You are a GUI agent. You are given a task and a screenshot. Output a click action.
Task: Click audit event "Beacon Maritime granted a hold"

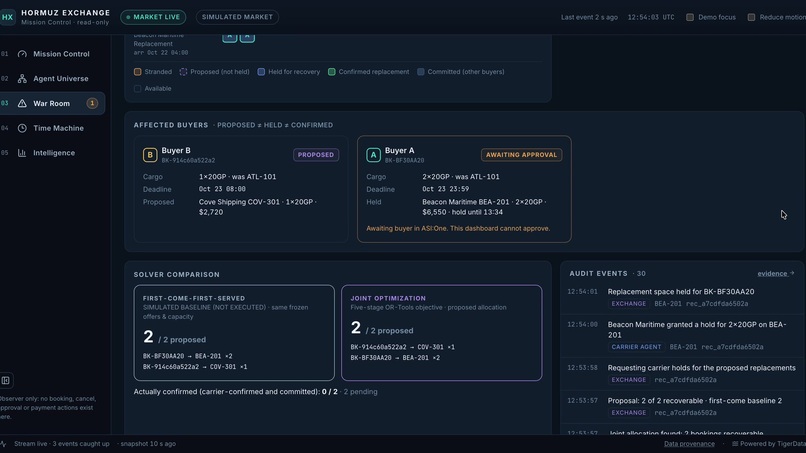click(x=697, y=330)
